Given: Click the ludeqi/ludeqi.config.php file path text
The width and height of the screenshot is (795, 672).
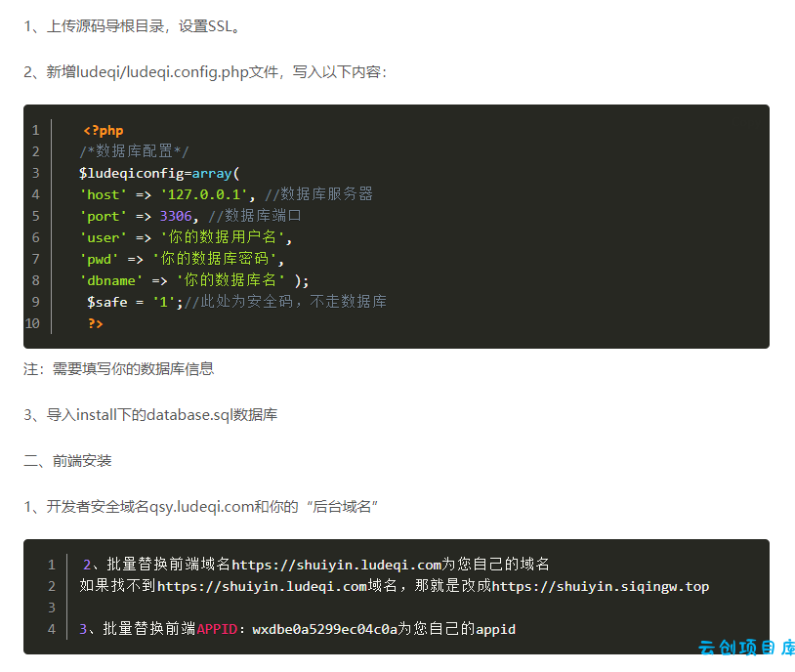Looking at the screenshot, I should point(162,72).
